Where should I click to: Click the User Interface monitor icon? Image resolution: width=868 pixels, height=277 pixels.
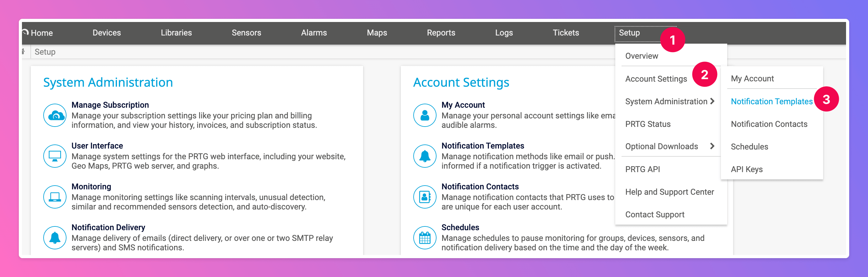(x=55, y=156)
